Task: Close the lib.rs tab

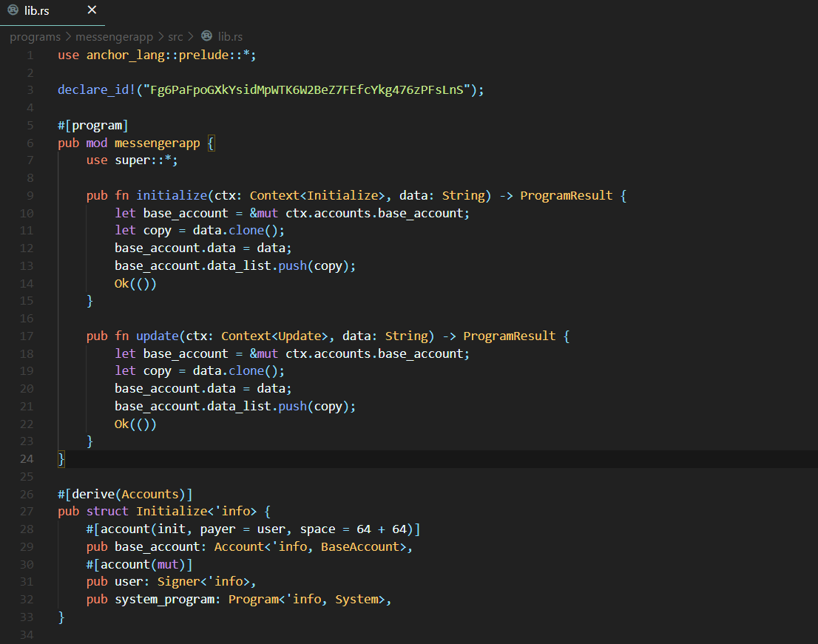Action: click(92, 10)
